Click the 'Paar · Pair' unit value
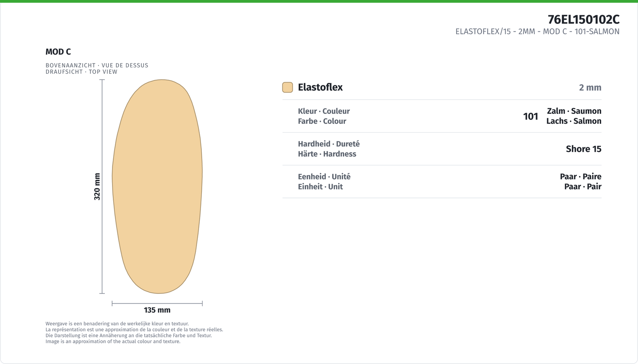The image size is (638, 364). pos(583,186)
